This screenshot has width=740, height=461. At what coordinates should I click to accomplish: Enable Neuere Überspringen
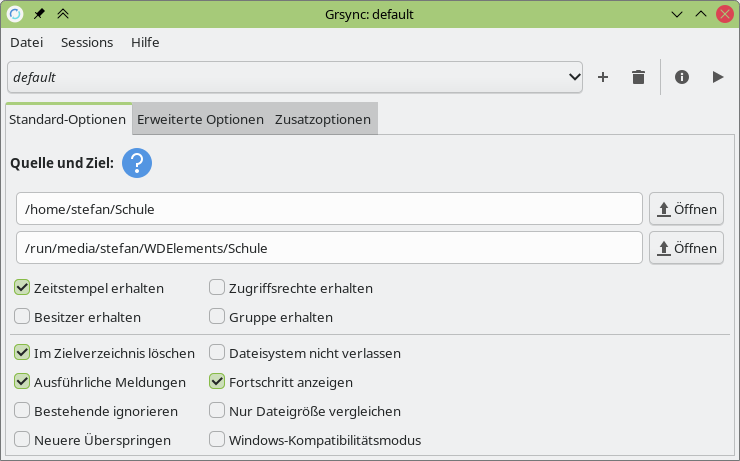tap(22, 439)
